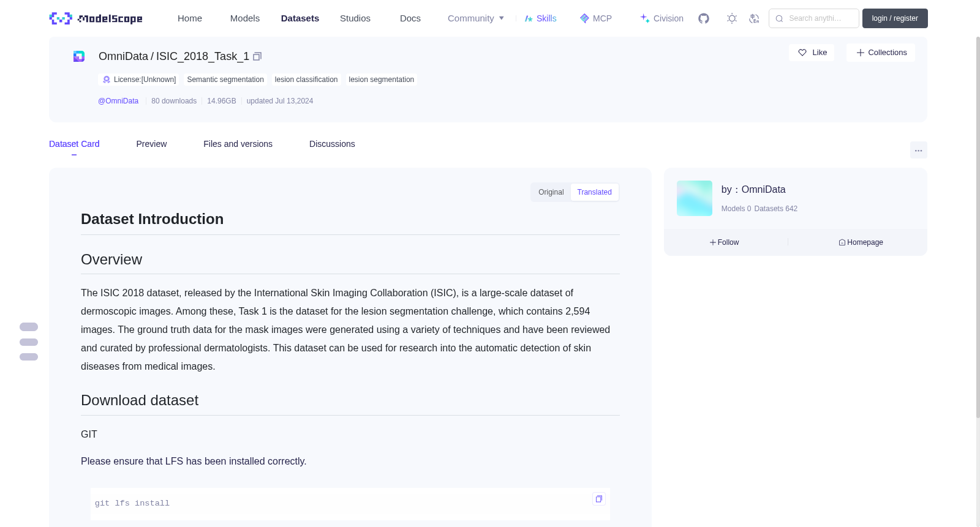The height and width of the screenshot is (527, 980).
Task: Visit the OmniData Homepage
Action: click(861, 242)
